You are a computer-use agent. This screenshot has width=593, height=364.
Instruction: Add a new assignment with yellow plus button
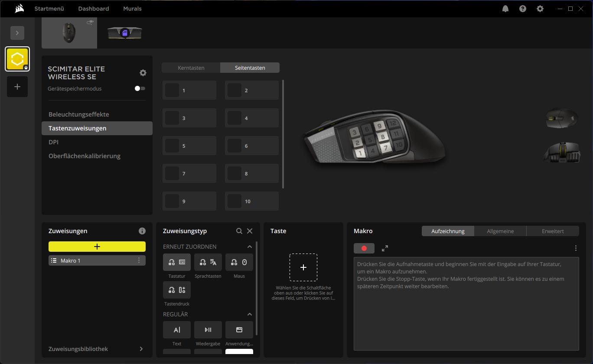(97, 247)
